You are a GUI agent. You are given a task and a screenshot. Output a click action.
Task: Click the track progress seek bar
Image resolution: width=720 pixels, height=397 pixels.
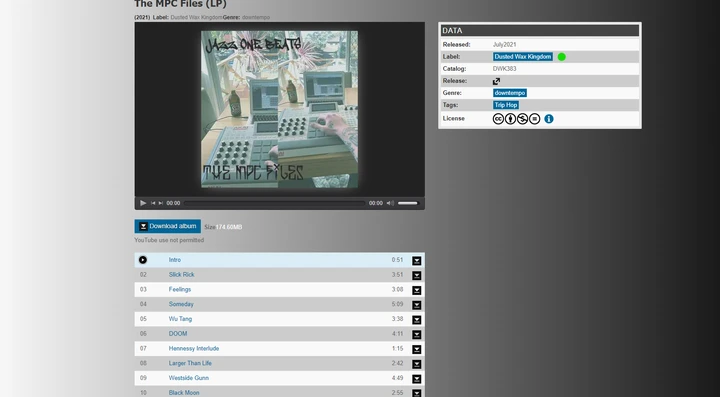(275, 203)
